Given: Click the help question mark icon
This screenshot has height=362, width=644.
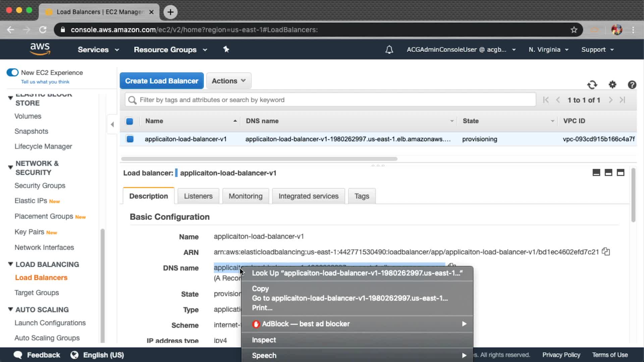Looking at the screenshot, I should pos(632,85).
